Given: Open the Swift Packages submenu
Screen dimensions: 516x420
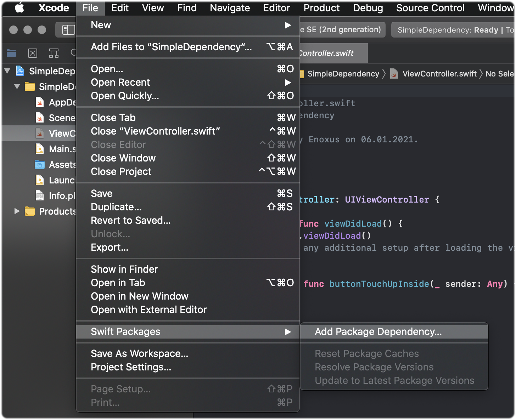Looking at the screenshot, I should tap(188, 331).
